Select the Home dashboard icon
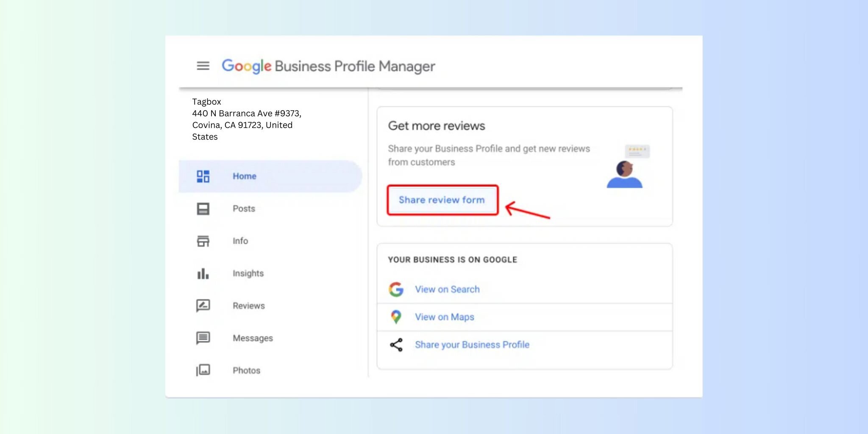Screen dimensions: 868x434 click(203, 176)
